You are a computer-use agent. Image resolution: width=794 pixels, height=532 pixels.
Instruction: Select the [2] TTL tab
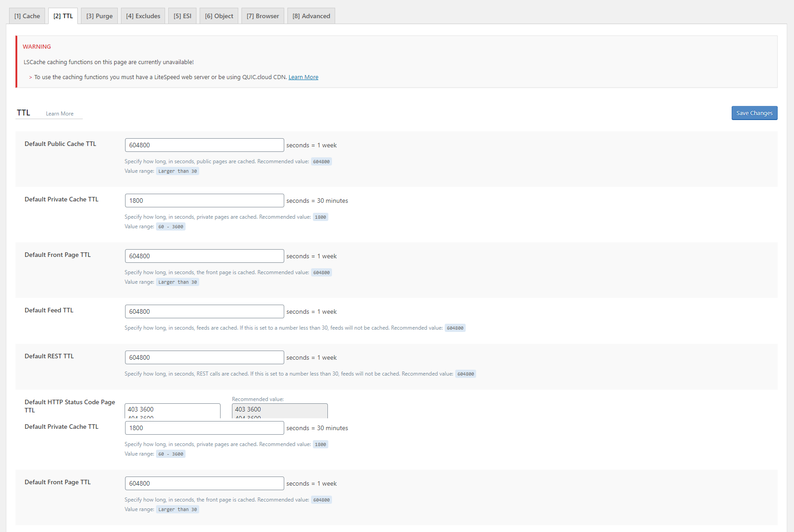point(63,16)
